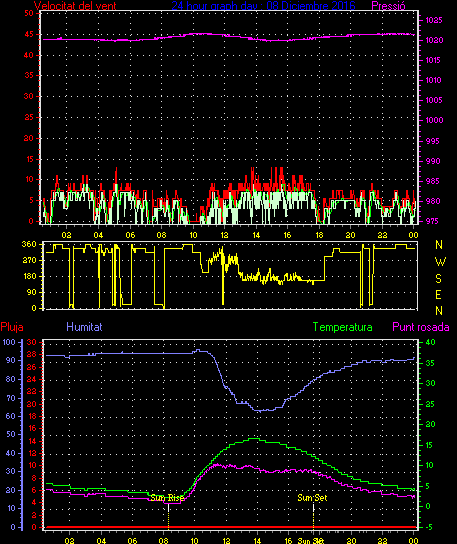Click the 'Temperatura' legend label
457x544 pixels.
(342, 327)
